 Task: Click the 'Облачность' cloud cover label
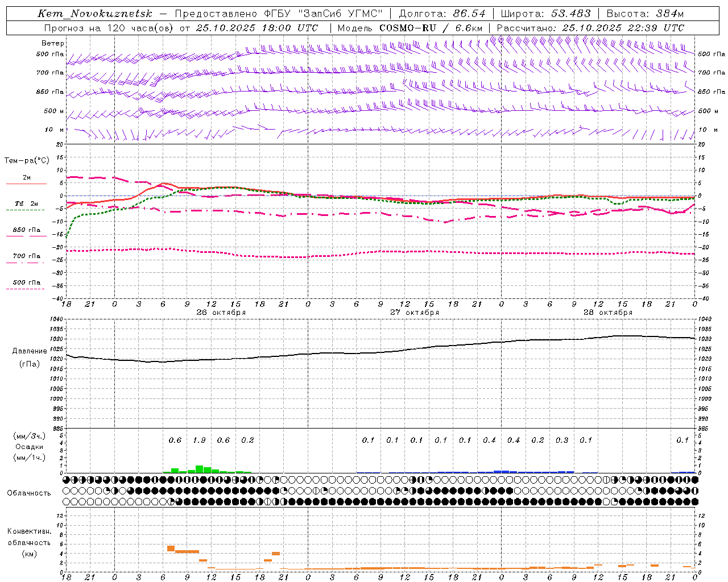pos(29,493)
